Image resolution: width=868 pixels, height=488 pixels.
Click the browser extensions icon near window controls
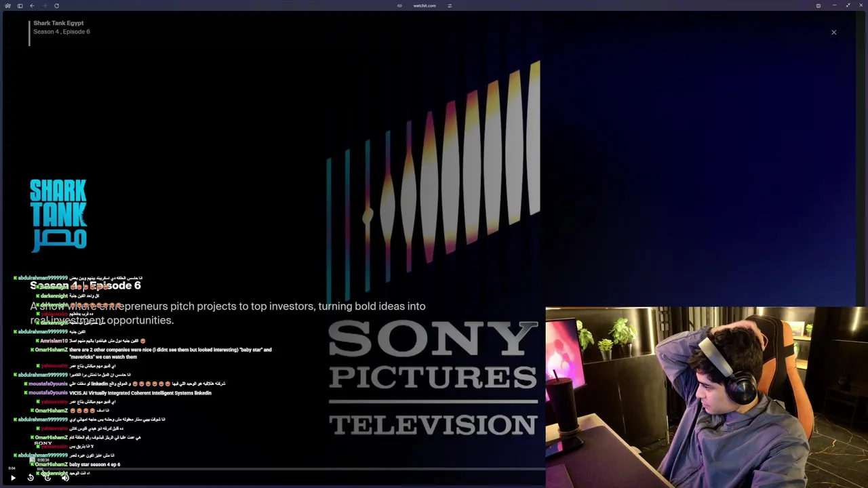pyautogui.click(x=818, y=5)
